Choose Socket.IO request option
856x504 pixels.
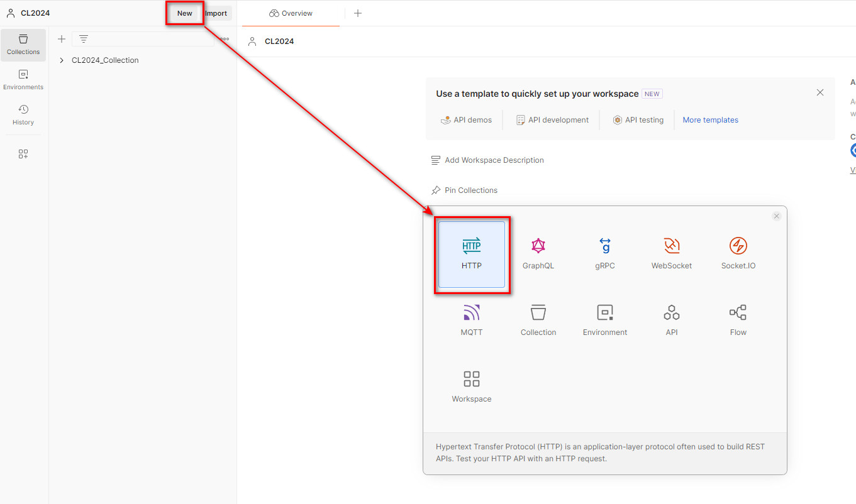pyautogui.click(x=738, y=254)
